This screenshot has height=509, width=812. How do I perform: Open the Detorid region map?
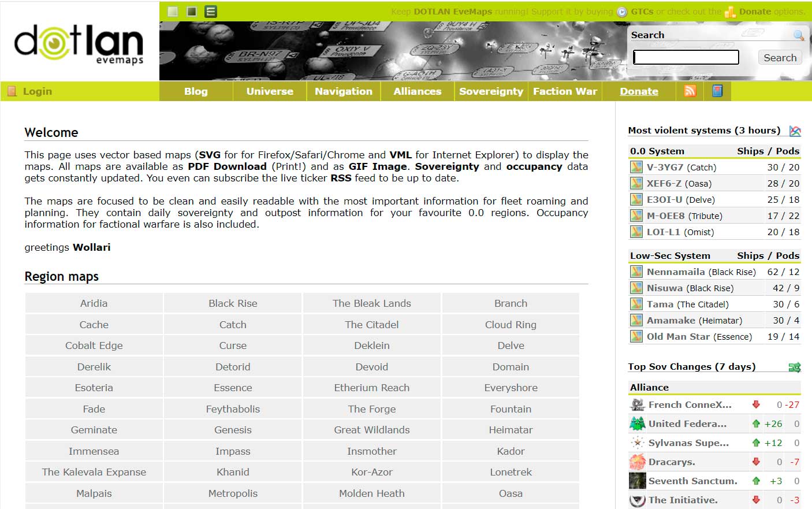click(x=233, y=367)
